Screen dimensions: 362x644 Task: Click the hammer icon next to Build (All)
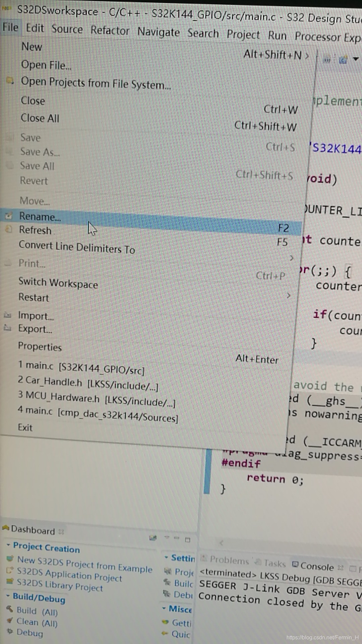coord(10,609)
